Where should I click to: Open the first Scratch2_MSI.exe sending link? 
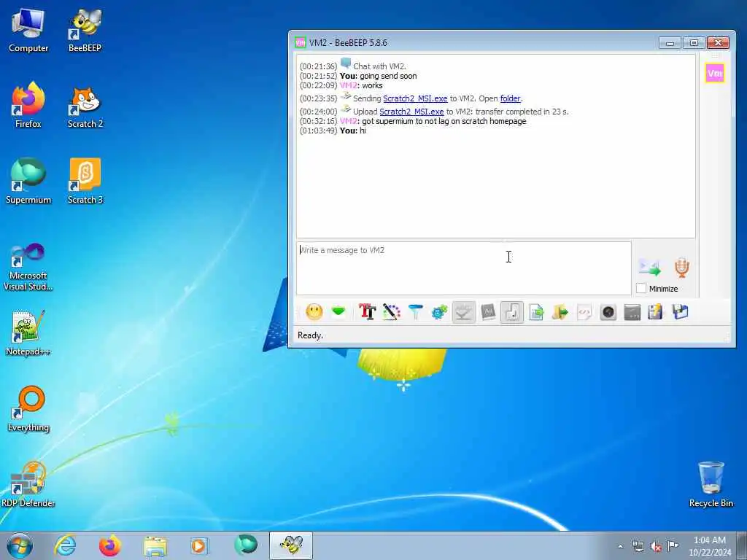tap(415, 98)
